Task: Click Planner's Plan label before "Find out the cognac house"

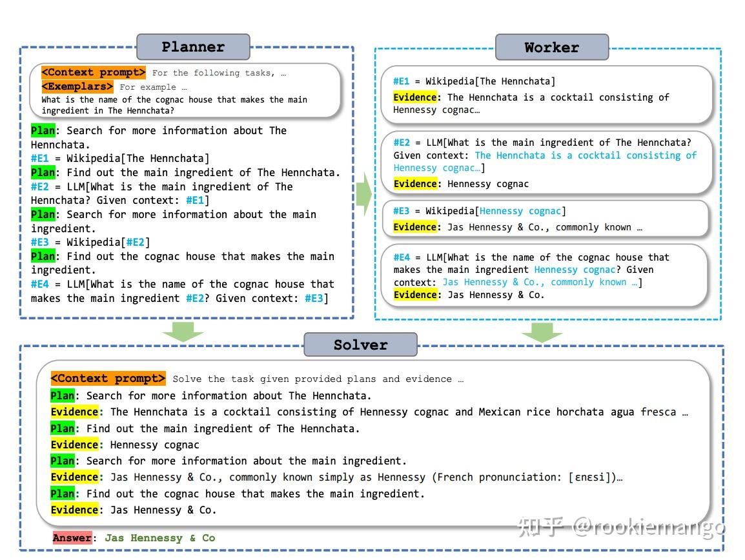Action: click(x=43, y=256)
